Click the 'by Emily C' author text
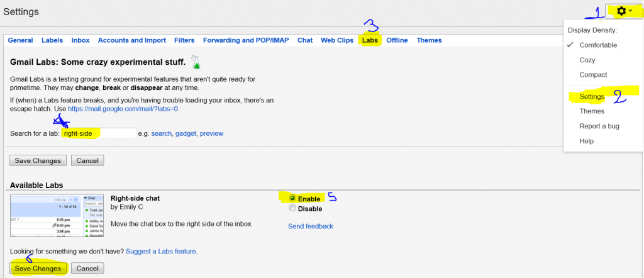The image size is (644, 278). (x=127, y=207)
